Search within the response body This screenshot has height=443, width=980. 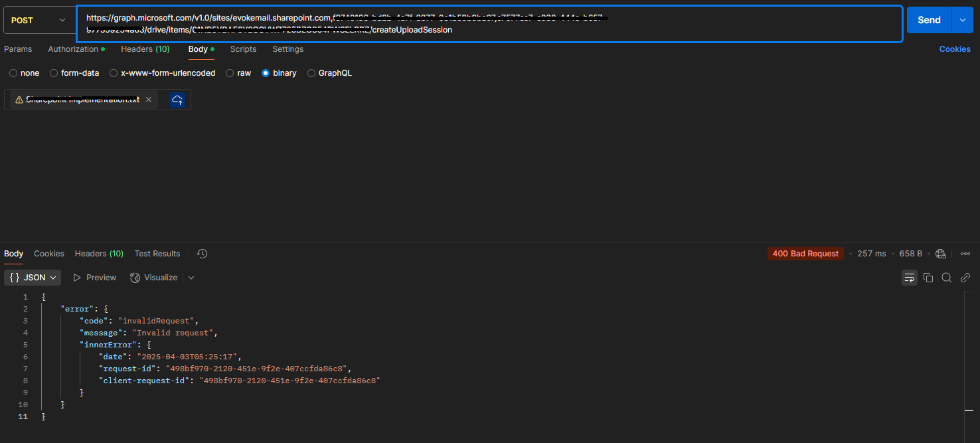point(947,278)
